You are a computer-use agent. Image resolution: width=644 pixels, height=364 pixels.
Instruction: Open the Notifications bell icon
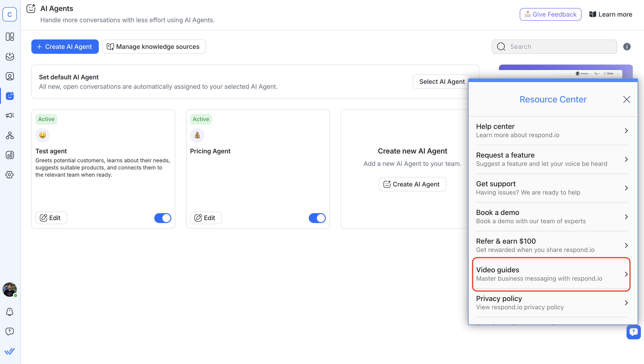(10, 312)
